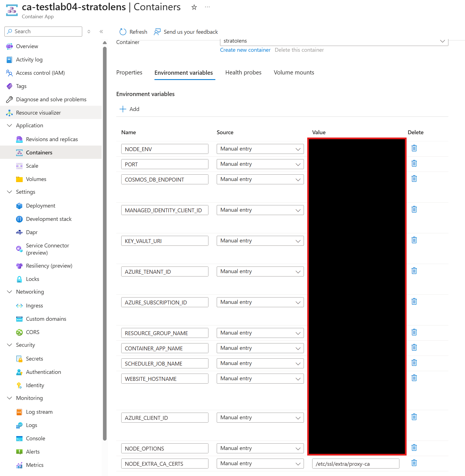Open the more options ellipsis menu
The image size is (465, 476).
[207, 7]
